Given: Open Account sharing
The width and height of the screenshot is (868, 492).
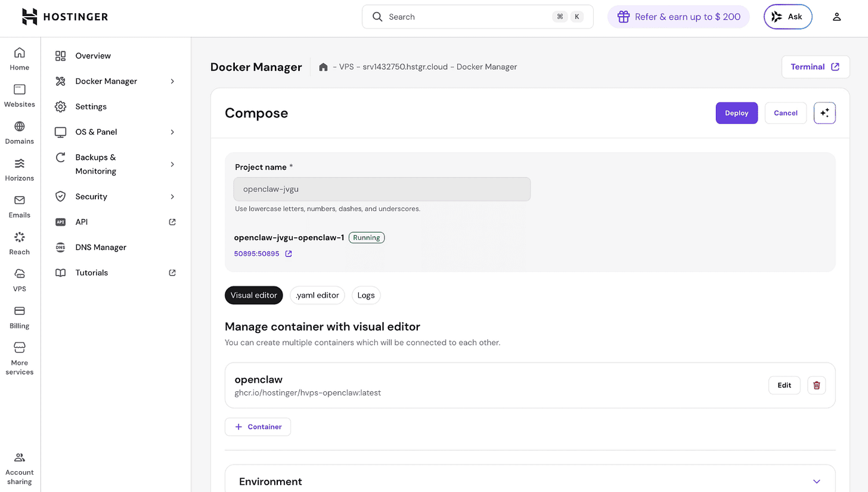Looking at the screenshot, I should [20, 469].
